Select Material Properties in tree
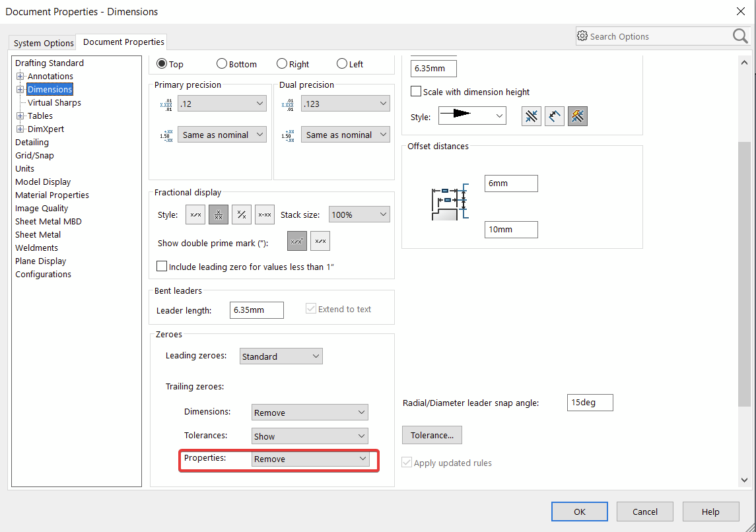Screen dimensions: 756x532 click(52, 195)
